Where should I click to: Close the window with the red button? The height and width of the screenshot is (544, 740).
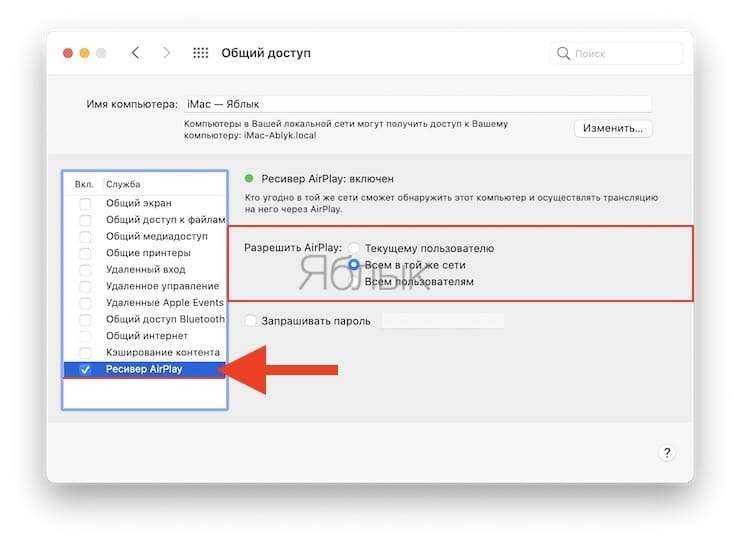[68, 53]
